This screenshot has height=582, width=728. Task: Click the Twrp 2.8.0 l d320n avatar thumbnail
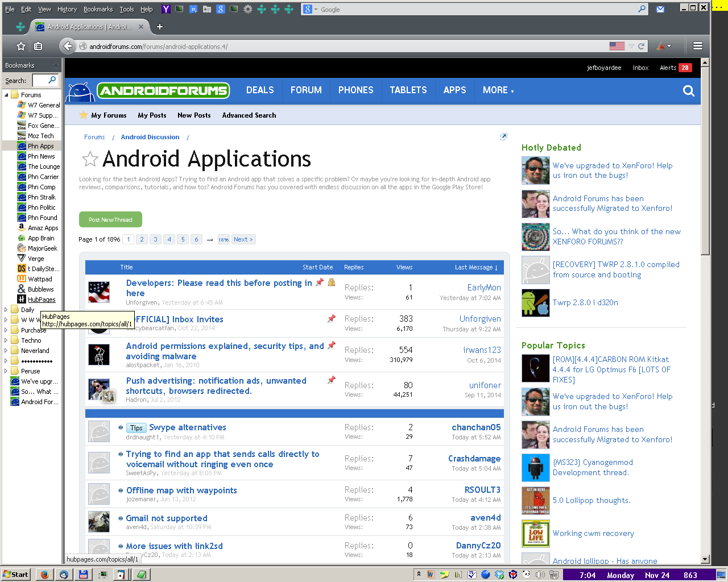point(536,303)
